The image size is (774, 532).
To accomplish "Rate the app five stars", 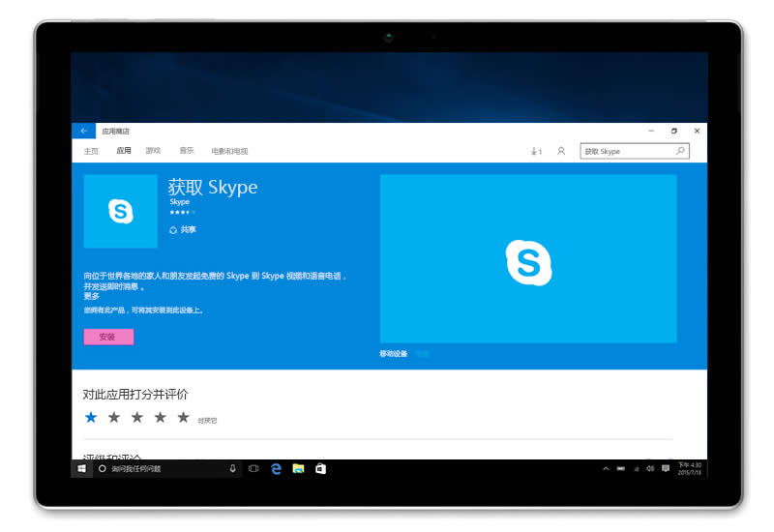I will (184, 418).
